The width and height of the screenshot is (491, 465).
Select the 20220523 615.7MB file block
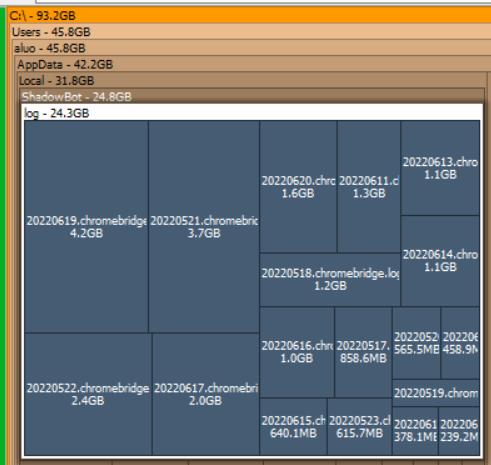click(359, 427)
